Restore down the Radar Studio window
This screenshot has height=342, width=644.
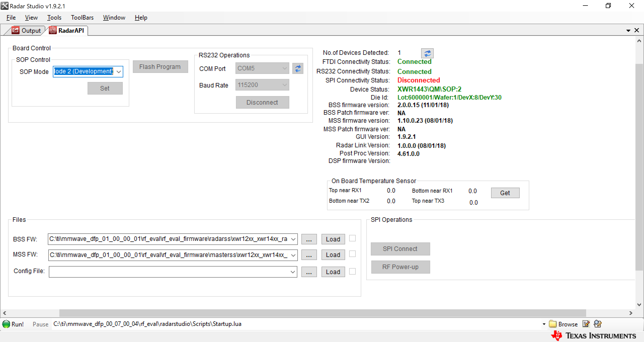click(608, 6)
